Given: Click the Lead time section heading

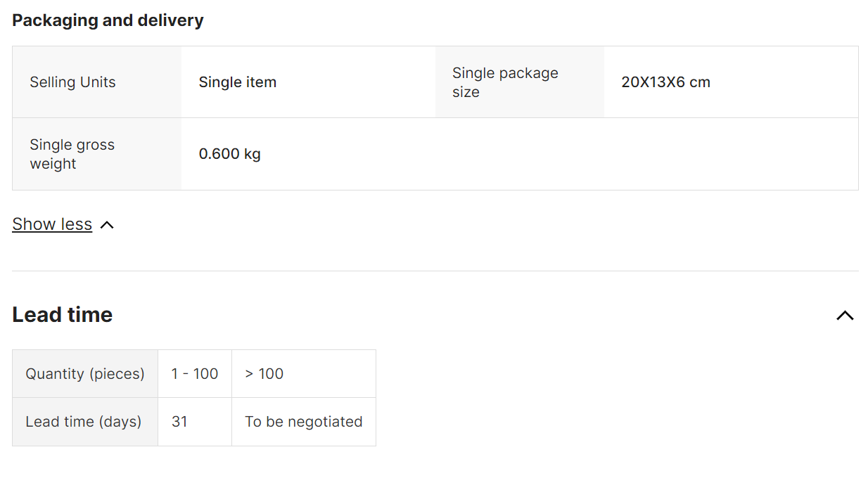Looking at the screenshot, I should click(63, 315).
